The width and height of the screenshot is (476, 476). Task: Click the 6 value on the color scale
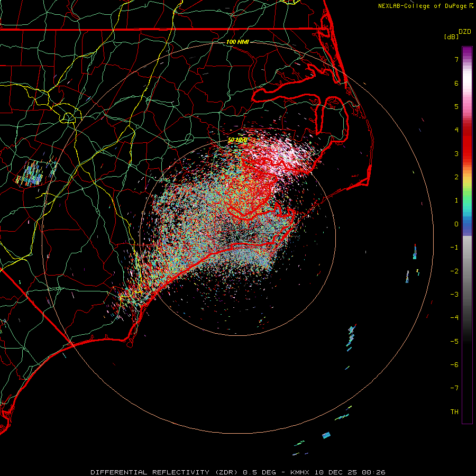[x=456, y=83]
